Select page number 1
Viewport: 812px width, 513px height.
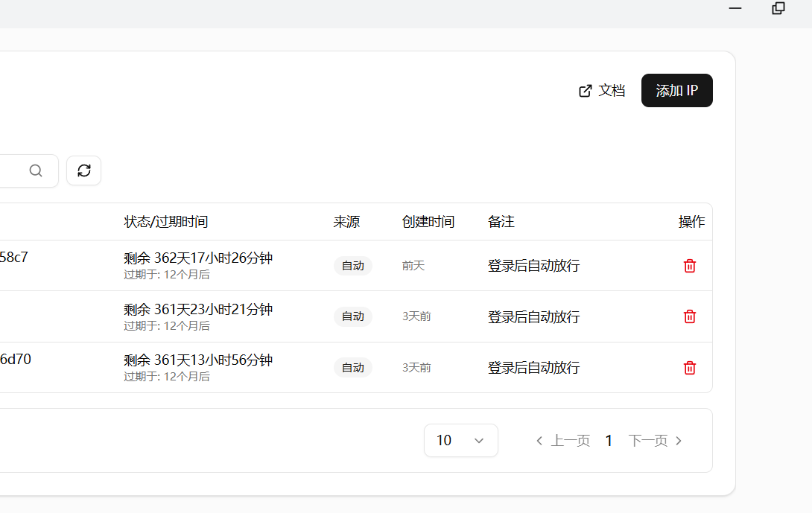point(609,441)
